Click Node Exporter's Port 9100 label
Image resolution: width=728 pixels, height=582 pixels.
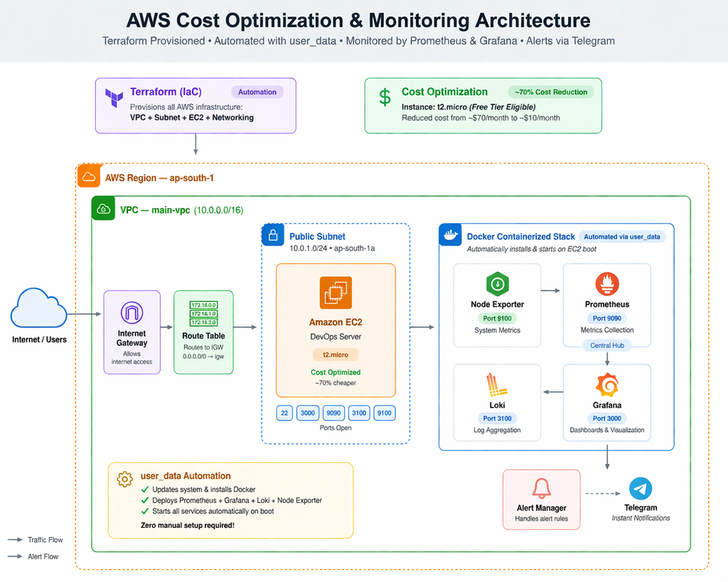497,318
